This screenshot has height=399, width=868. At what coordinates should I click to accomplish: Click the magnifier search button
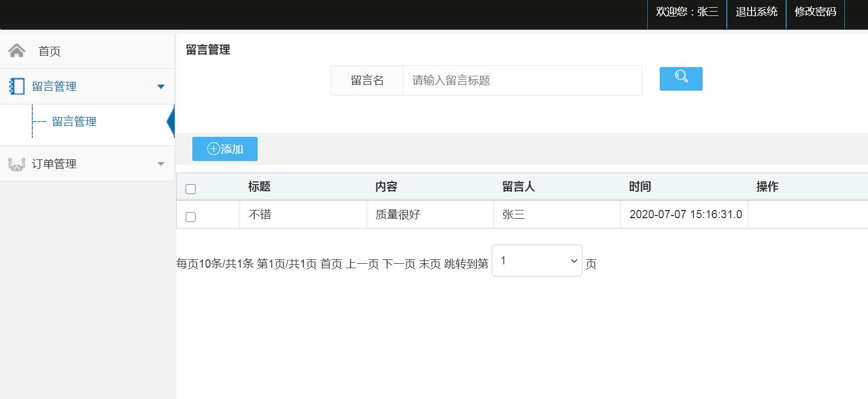point(681,79)
